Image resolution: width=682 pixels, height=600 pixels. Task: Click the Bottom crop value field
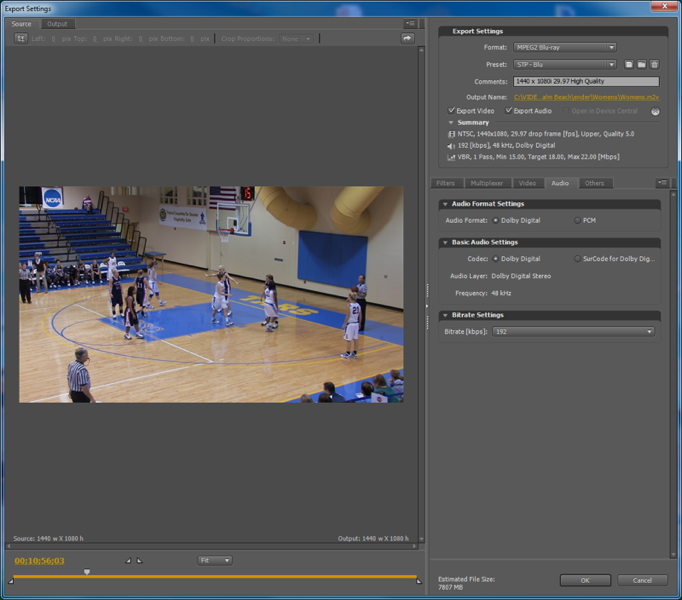pos(192,39)
